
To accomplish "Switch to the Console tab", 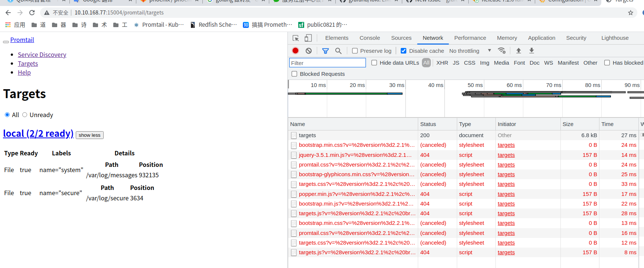I will pos(370,38).
